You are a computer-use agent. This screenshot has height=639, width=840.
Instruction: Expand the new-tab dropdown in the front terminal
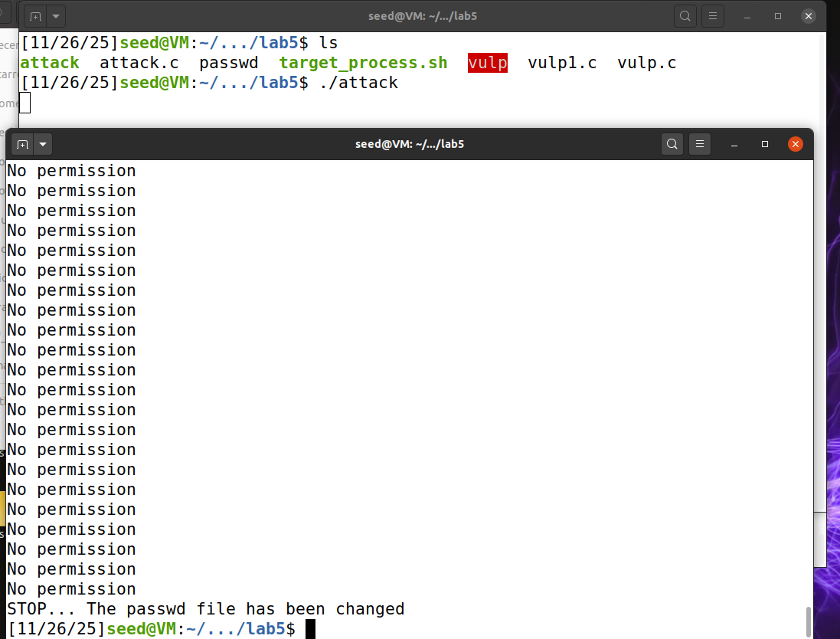(43, 144)
